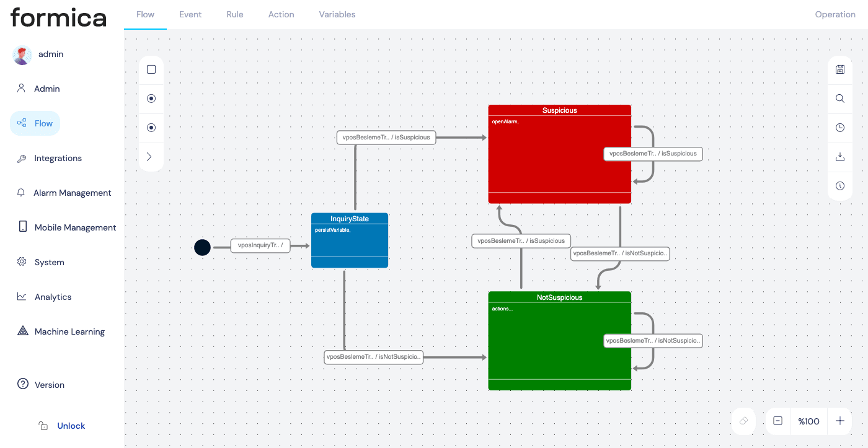Zoom in with the plus icon
Screen dimensions: 868x448
click(x=840, y=421)
